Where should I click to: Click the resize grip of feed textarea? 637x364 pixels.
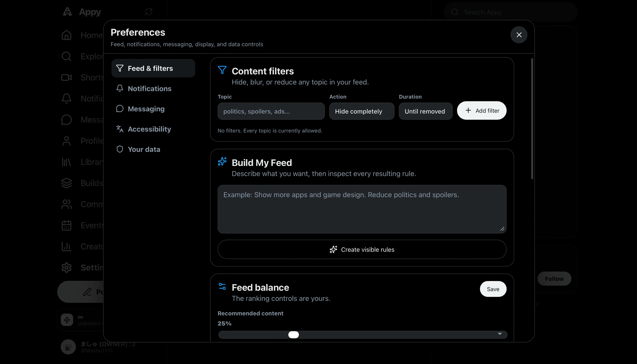pos(502,229)
